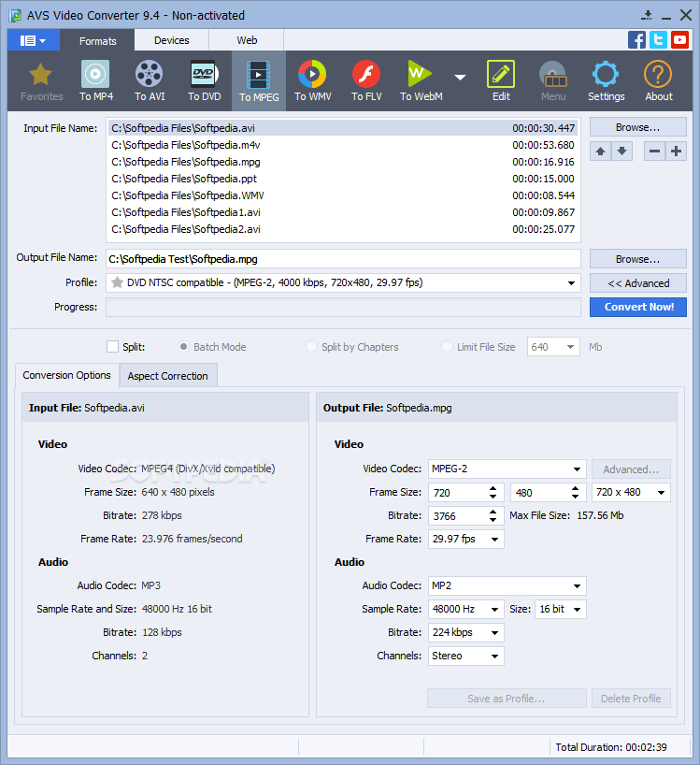The height and width of the screenshot is (765, 700).
Task: Open the 720 x 480 preset dropdown
Action: click(631, 492)
